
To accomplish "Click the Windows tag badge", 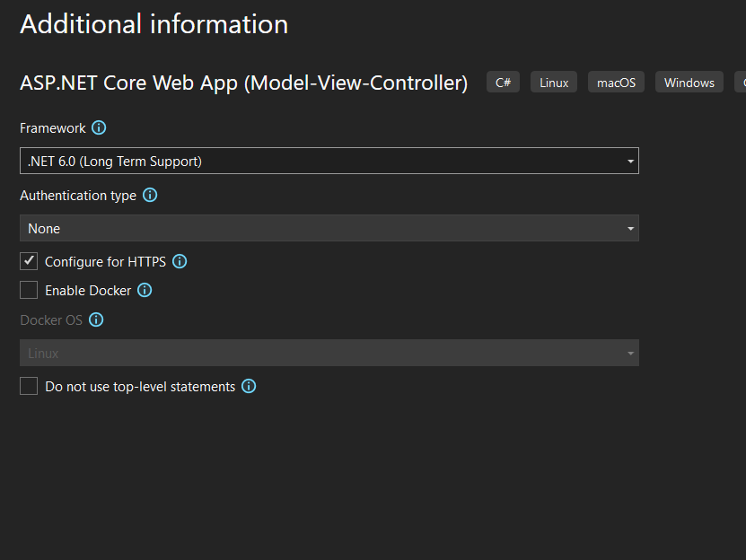I will [689, 83].
